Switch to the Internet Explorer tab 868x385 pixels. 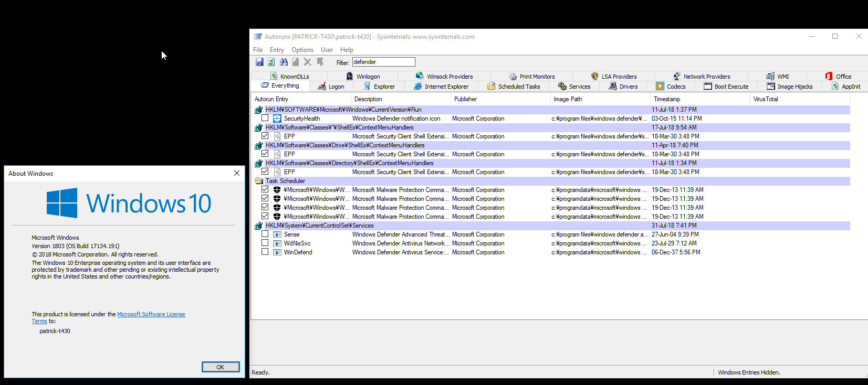coord(441,87)
